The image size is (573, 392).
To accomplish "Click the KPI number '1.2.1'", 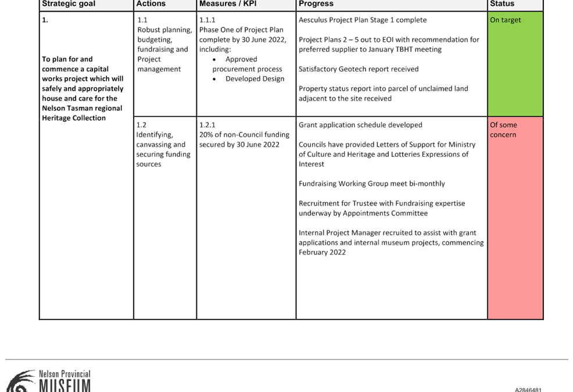I will tap(207, 125).
